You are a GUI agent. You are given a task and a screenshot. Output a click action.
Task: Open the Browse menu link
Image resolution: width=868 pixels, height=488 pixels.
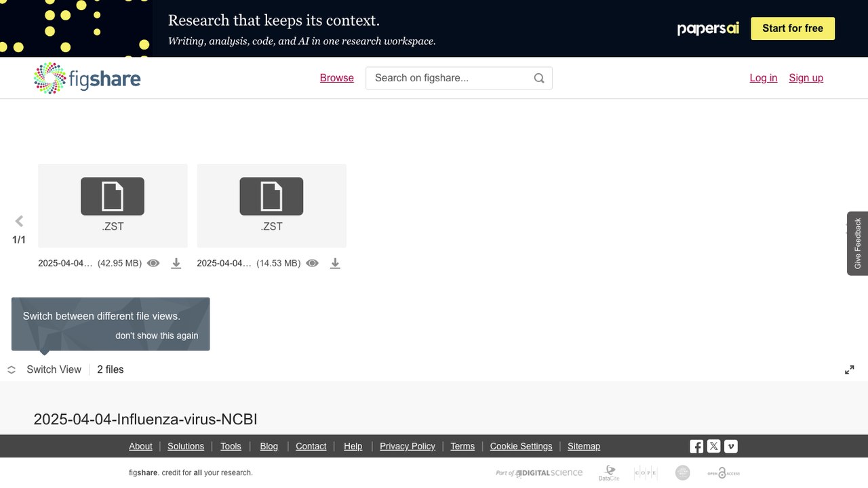pos(337,78)
